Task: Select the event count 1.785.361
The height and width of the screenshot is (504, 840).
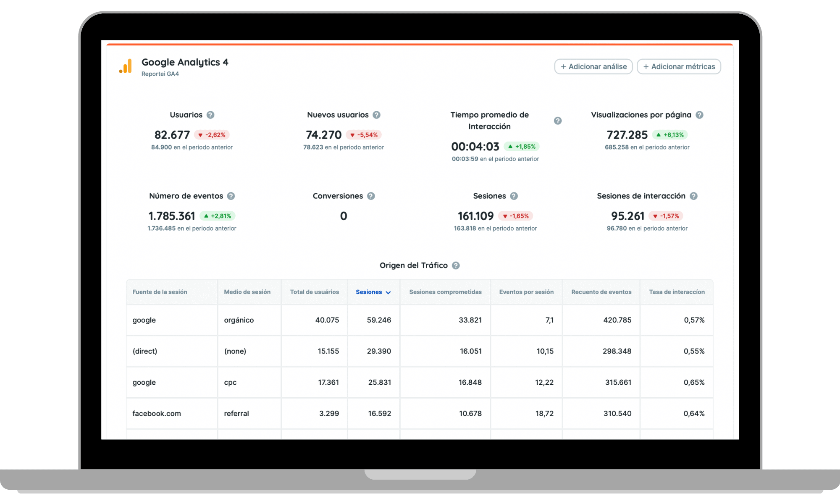Action: [x=172, y=216]
